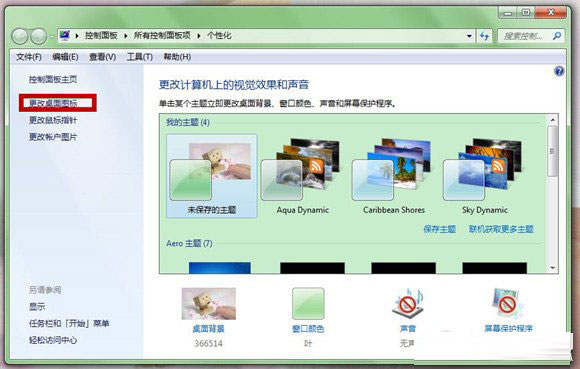Click the 联机获取更多主题 link
This screenshot has height=369, width=580.
(501, 229)
